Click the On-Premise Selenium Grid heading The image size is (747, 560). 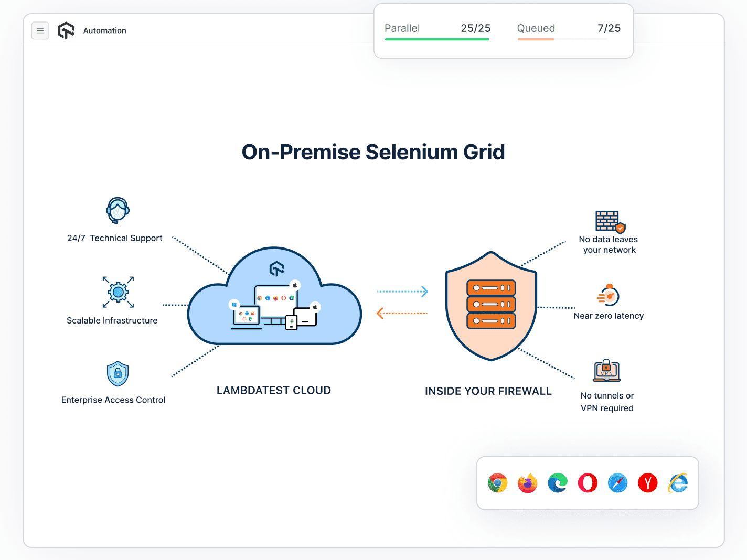(374, 152)
